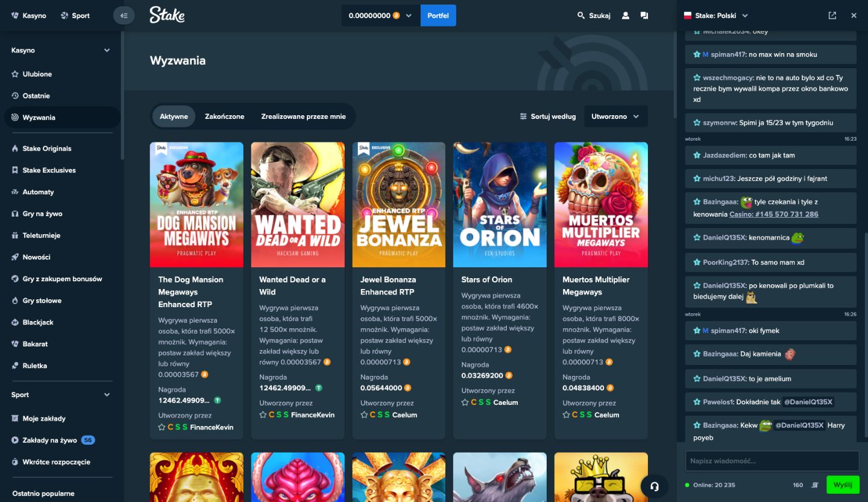The width and height of the screenshot is (868, 502).
Task: Open Stake: Polski chat language dropdown
Action: 715,16
